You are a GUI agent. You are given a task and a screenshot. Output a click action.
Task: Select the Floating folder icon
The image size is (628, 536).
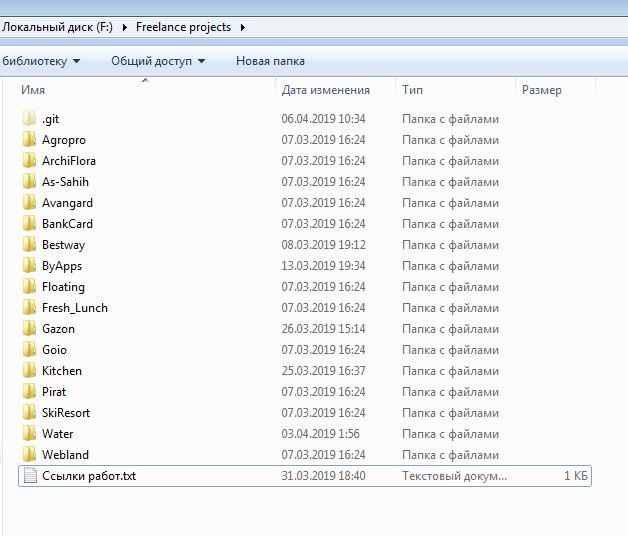(x=30, y=286)
